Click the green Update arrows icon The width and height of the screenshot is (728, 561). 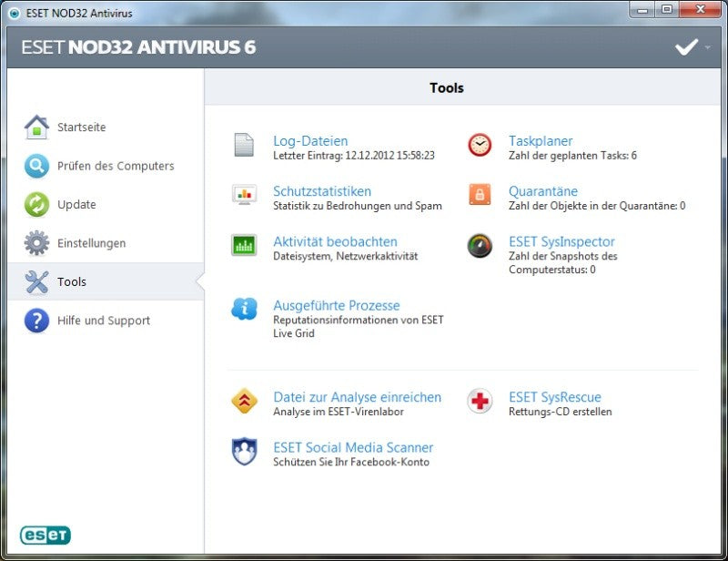click(x=36, y=205)
